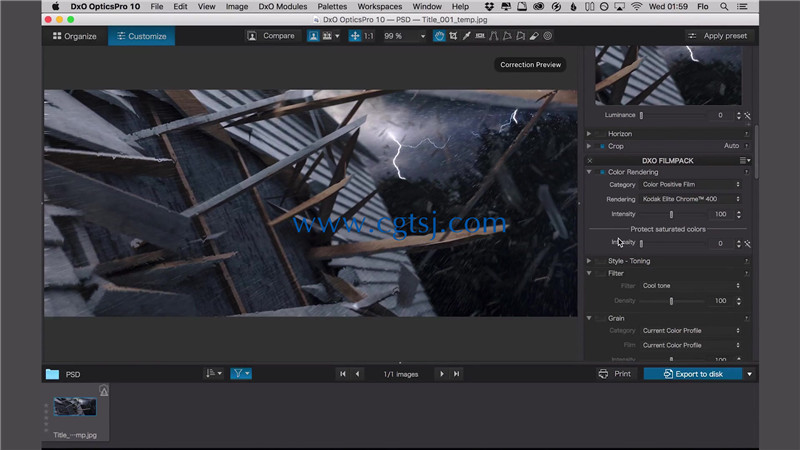Select the hand pan tool
This screenshot has width=800, height=450.
(x=439, y=36)
